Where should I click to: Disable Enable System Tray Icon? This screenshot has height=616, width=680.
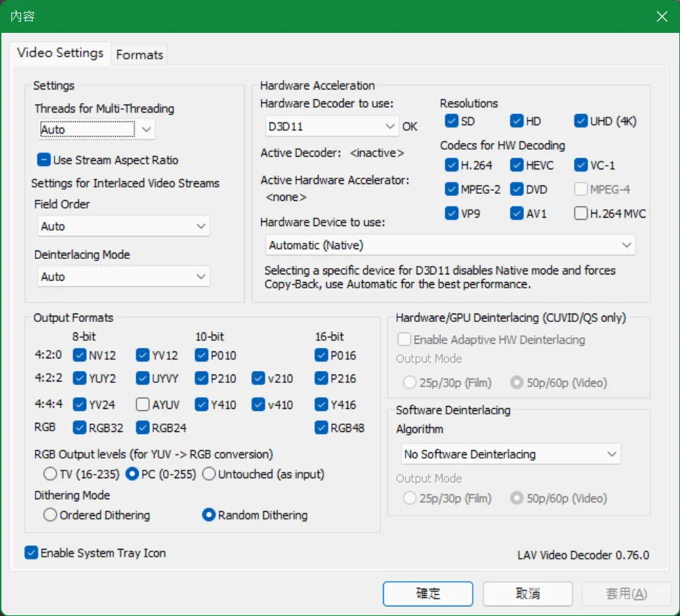[x=31, y=553]
